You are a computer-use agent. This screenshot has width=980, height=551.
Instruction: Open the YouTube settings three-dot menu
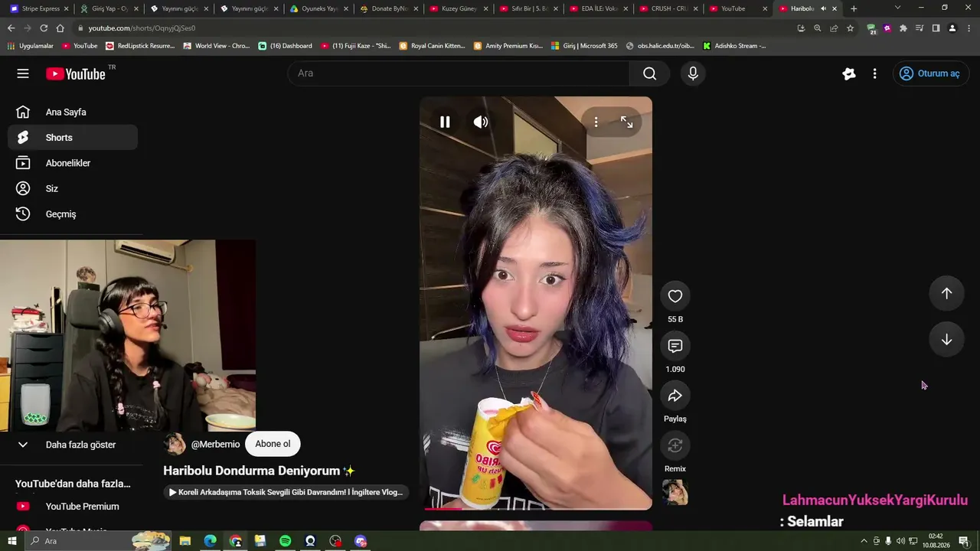pyautogui.click(x=874, y=73)
